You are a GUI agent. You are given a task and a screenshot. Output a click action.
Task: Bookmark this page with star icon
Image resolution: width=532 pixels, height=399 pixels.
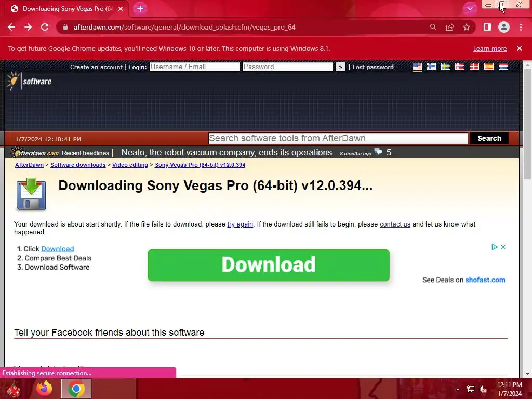467,27
